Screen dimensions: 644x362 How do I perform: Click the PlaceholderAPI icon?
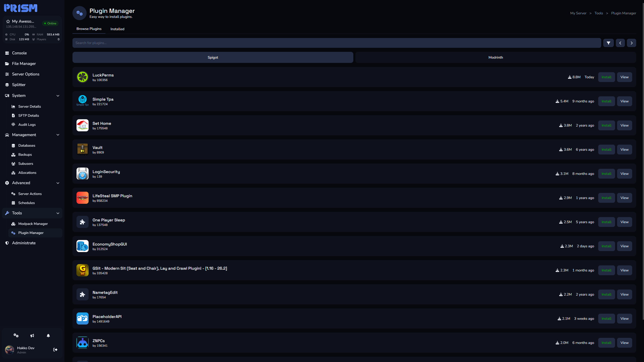click(x=83, y=318)
